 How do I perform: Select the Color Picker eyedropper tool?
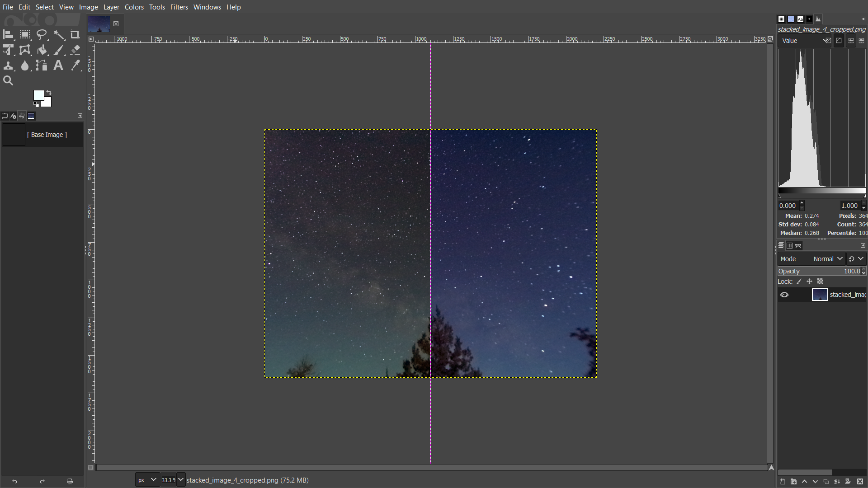pos(75,66)
